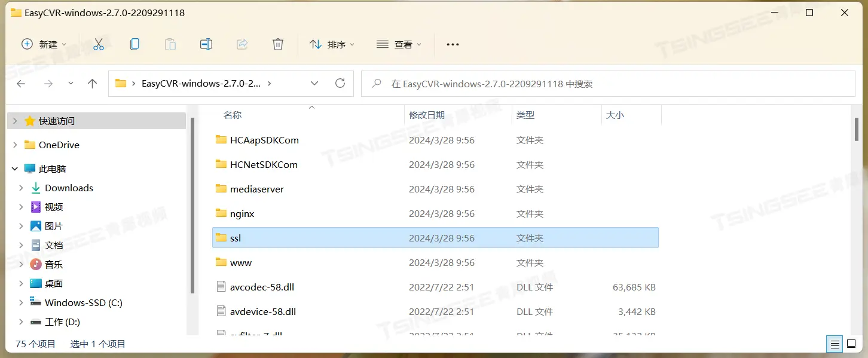Expand the Windows-SSD (C:) node
Image resolution: width=868 pixels, height=358 pixels.
(x=21, y=302)
